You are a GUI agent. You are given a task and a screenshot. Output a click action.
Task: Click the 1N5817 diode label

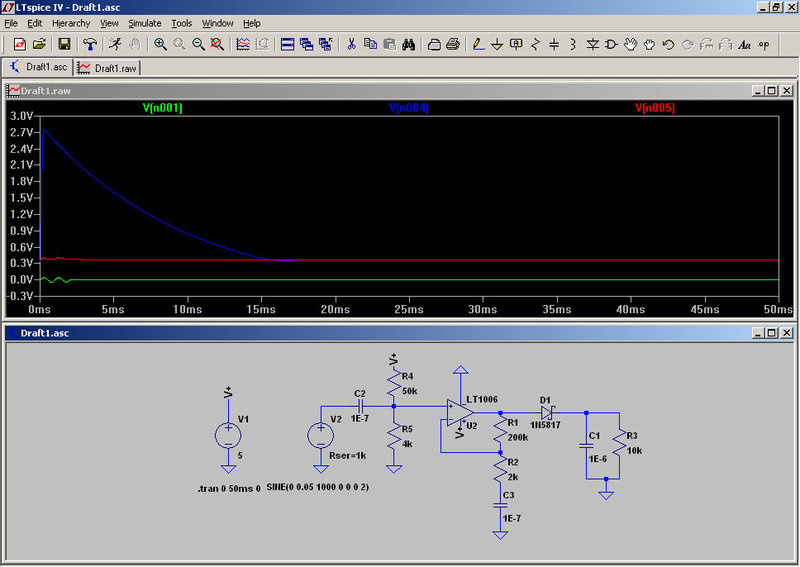click(545, 425)
